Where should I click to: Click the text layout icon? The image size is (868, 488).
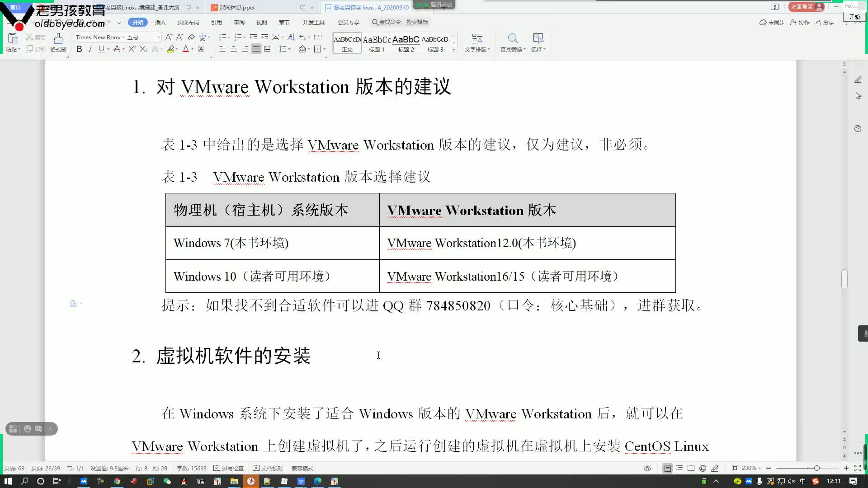coord(477,38)
